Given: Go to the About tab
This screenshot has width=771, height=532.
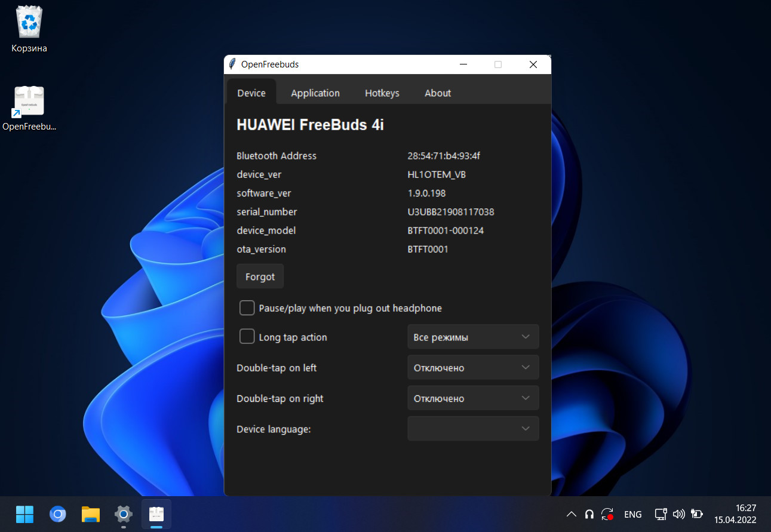Looking at the screenshot, I should pyautogui.click(x=438, y=93).
